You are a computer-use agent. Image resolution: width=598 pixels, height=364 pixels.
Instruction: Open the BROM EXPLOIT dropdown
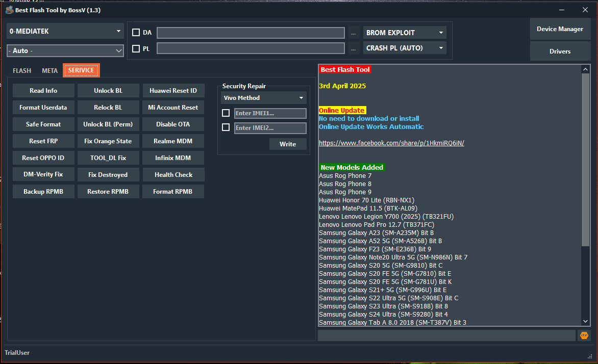coord(405,33)
